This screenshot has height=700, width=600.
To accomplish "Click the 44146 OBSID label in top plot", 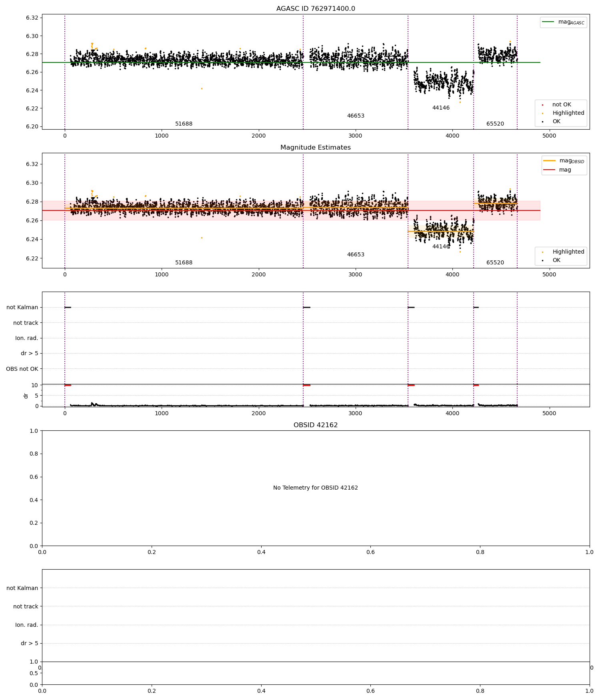I will click(x=441, y=108).
